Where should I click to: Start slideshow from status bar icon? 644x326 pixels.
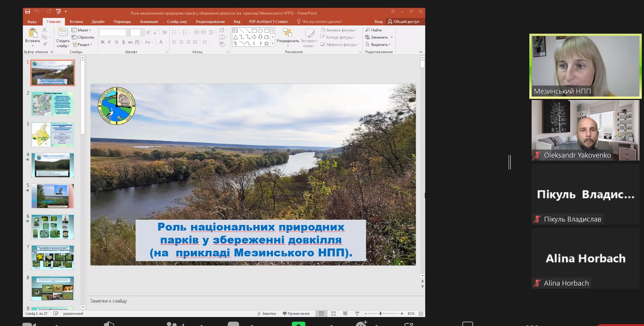[x=357, y=314]
